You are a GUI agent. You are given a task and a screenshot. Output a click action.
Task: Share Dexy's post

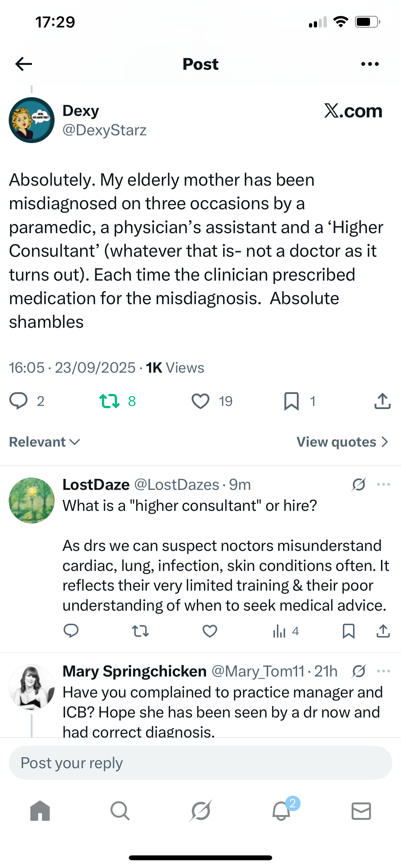[382, 401]
